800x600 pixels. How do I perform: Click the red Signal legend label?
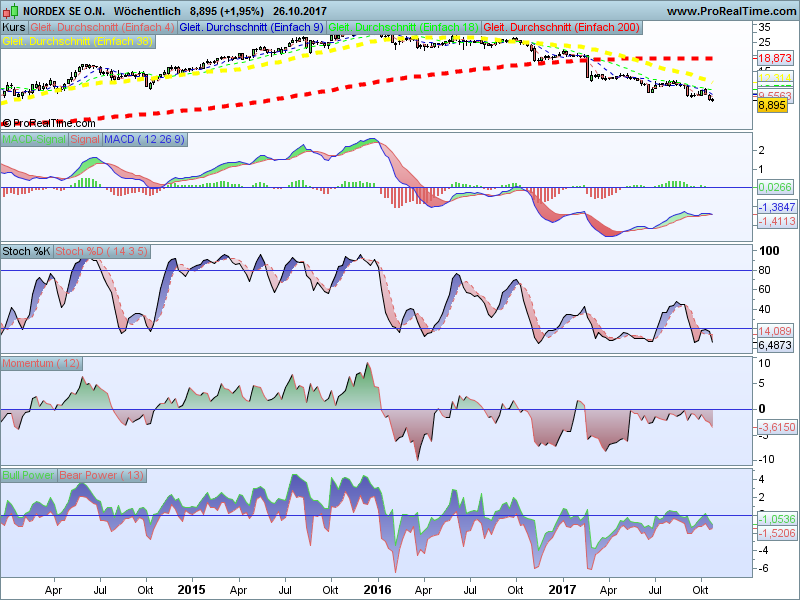coord(85,139)
